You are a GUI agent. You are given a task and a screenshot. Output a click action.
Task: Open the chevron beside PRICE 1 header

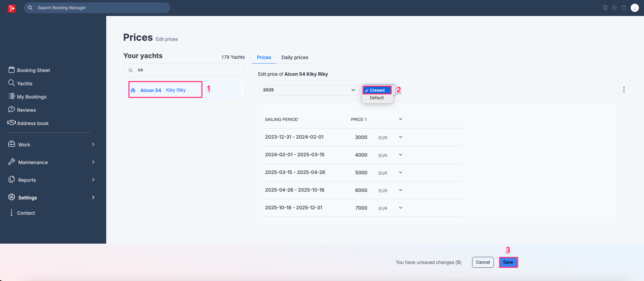(x=401, y=119)
